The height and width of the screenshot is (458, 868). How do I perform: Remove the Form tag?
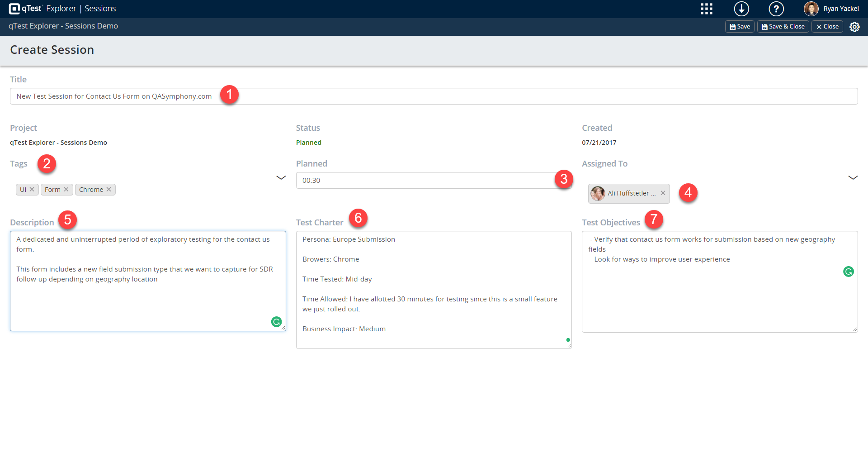click(x=66, y=190)
